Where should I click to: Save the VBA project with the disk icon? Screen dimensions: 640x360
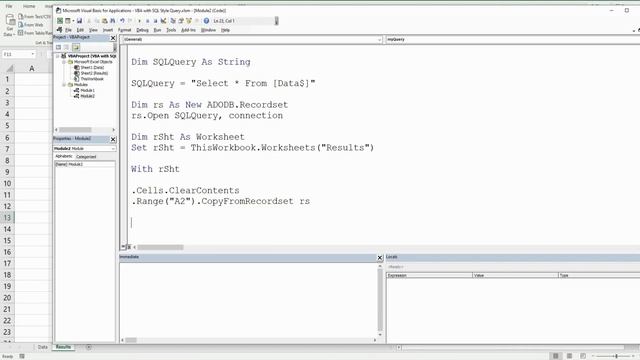(x=79, y=21)
